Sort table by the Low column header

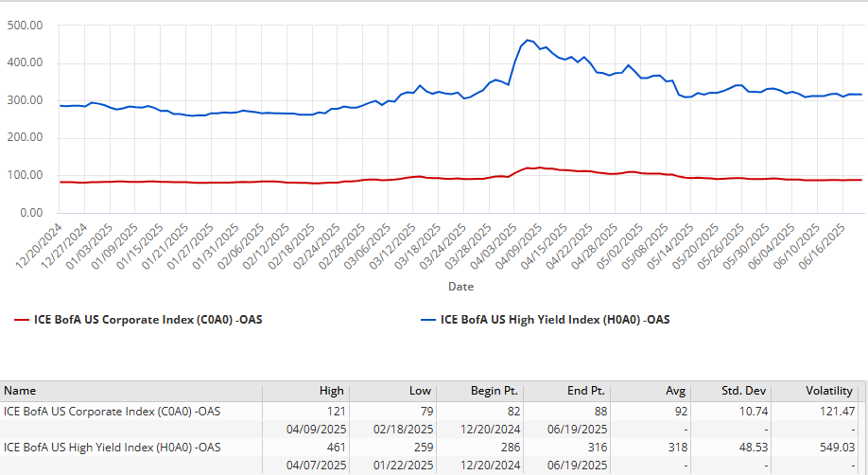point(420,391)
